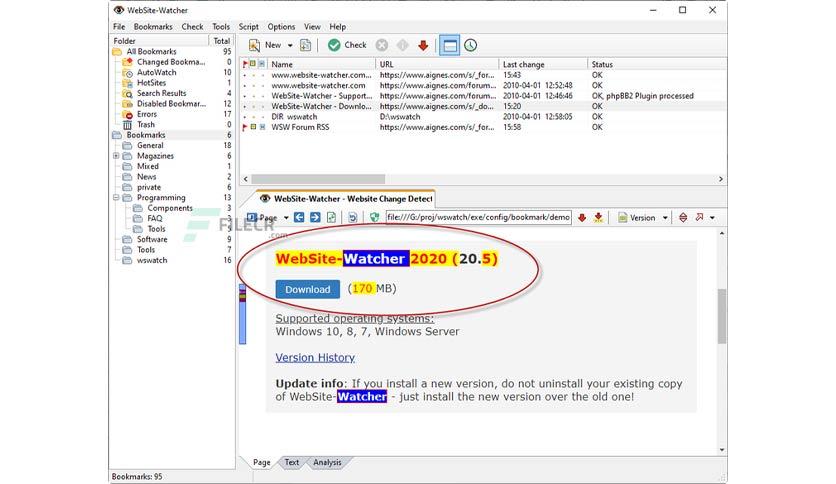Click the bookmark list horizontal scrollbar

coord(318,179)
